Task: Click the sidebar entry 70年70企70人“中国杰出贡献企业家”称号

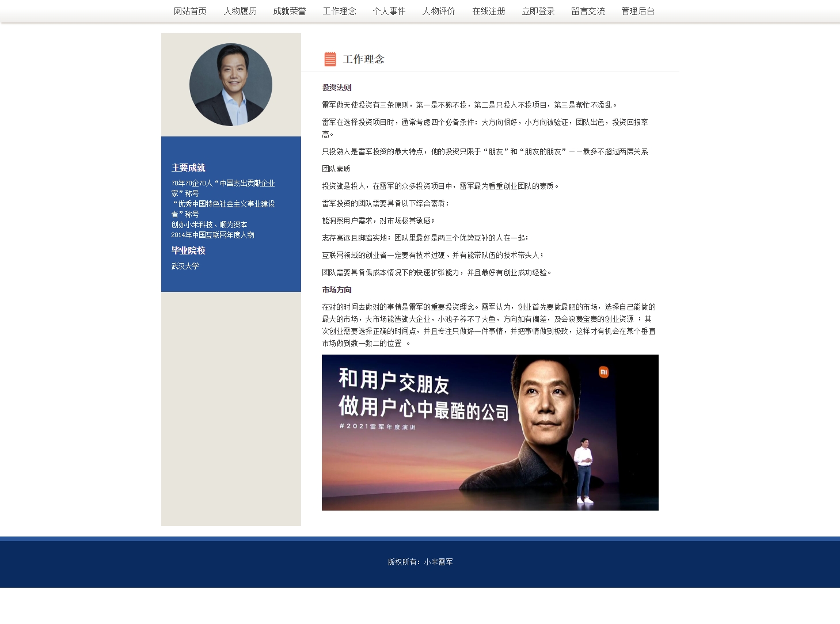Action: coord(223,188)
